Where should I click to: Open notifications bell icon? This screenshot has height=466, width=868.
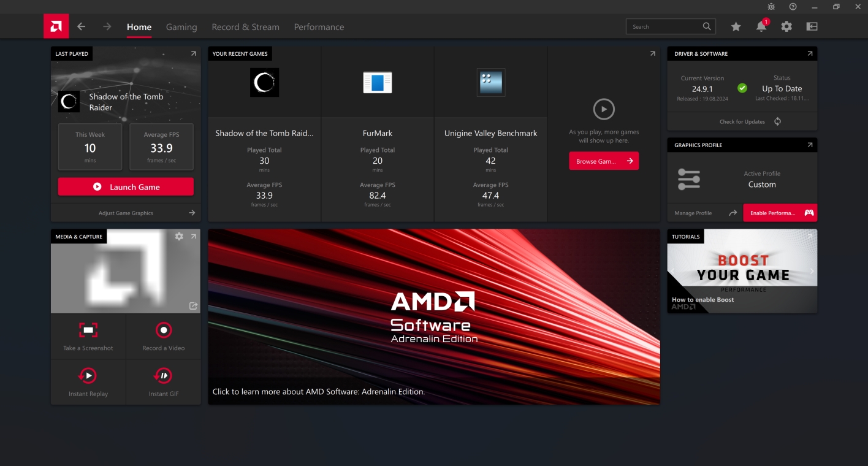pos(761,26)
